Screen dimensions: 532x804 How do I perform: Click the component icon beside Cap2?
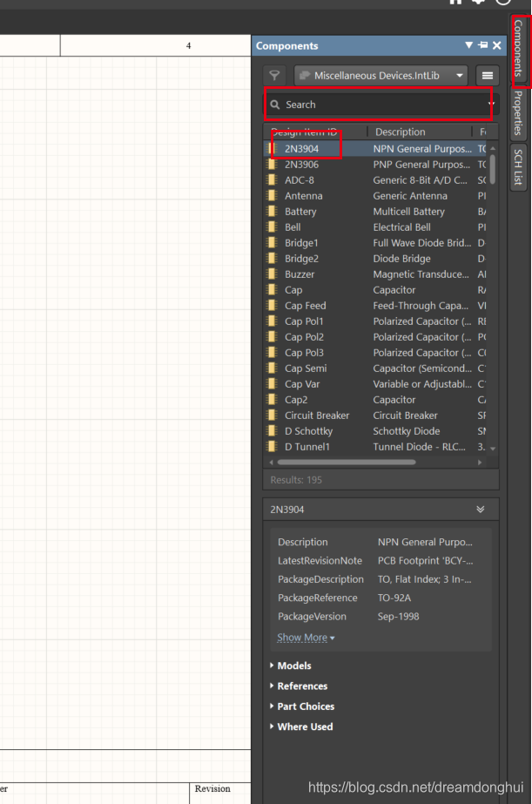pos(272,400)
